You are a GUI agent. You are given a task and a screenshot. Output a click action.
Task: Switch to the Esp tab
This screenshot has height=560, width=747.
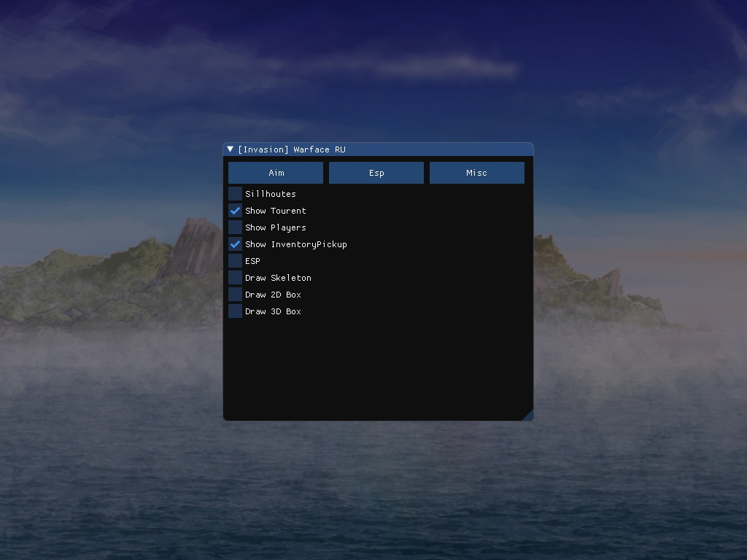[376, 173]
